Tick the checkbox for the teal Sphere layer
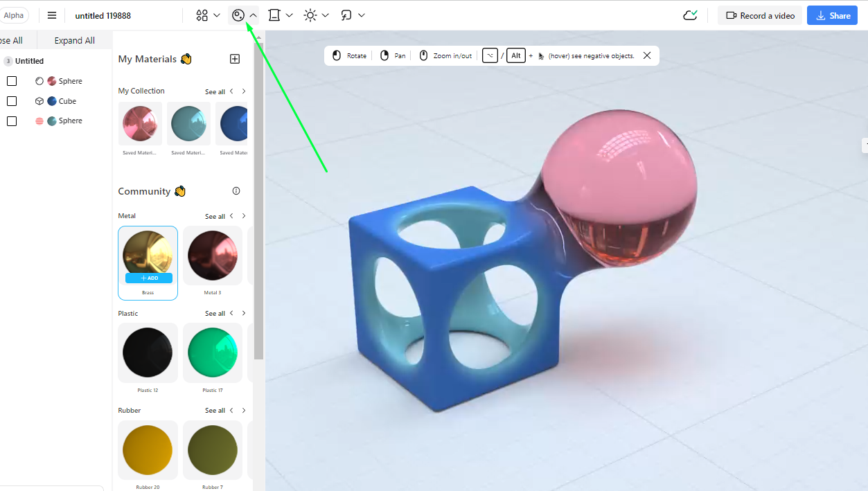Viewport: 868px width, 491px height. coord(12,121)
